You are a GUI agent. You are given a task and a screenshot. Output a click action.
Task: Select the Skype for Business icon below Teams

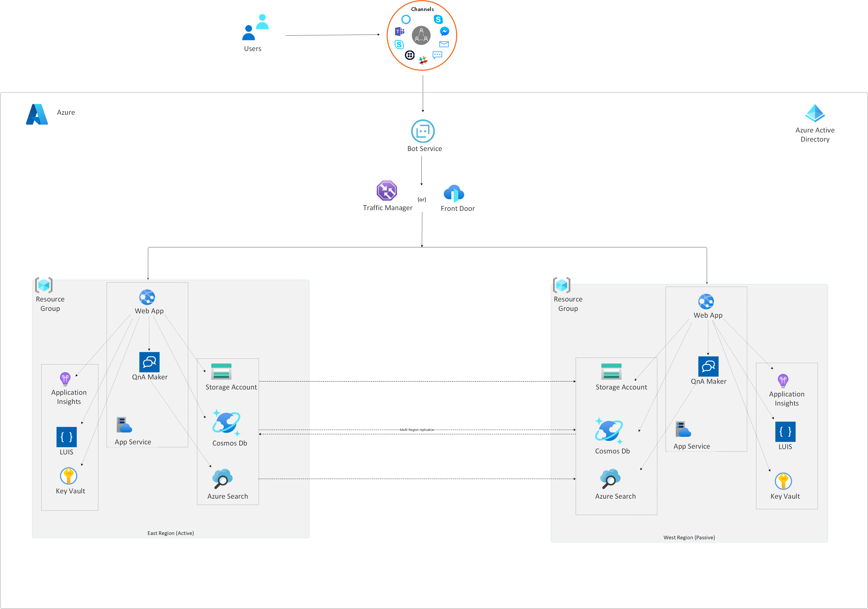pos(399,44)
